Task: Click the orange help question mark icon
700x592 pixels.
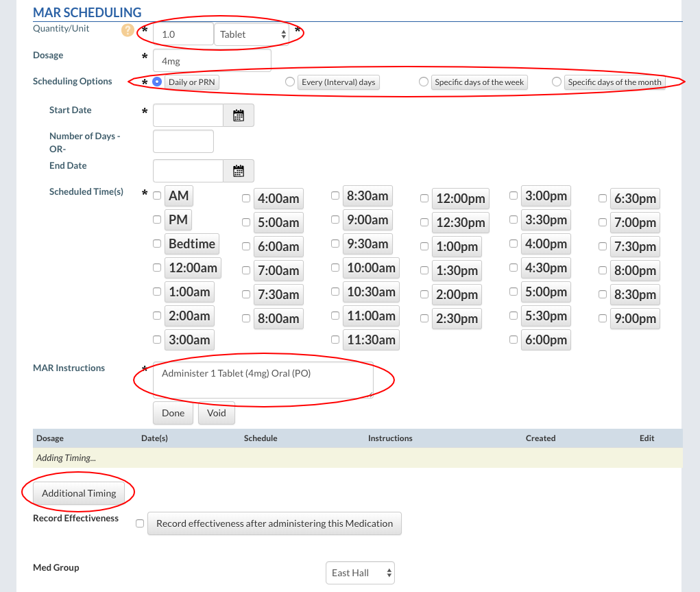Action: tap(127, 30)
